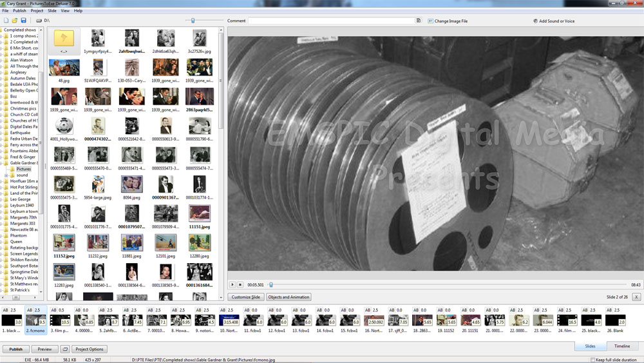Select the Pictures folder in tree
Viewport: 644px width, 363px height.
pos(23,169)
